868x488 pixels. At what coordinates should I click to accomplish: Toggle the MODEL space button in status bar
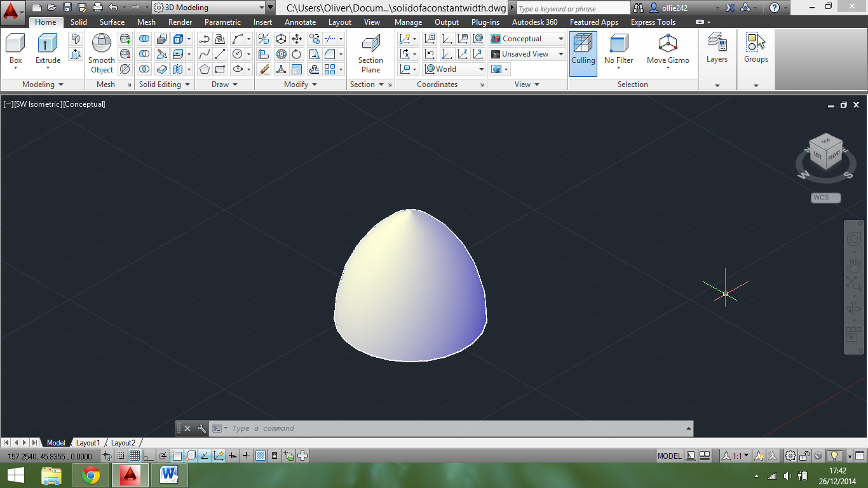670,456
